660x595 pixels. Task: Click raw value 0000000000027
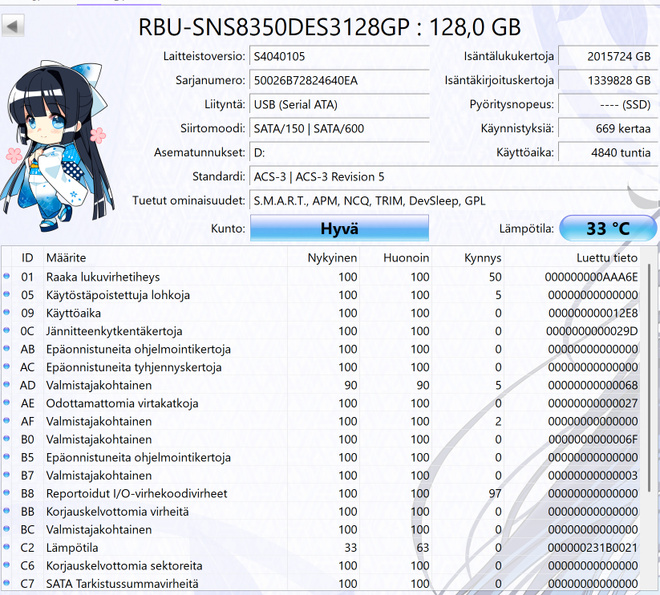593,403
